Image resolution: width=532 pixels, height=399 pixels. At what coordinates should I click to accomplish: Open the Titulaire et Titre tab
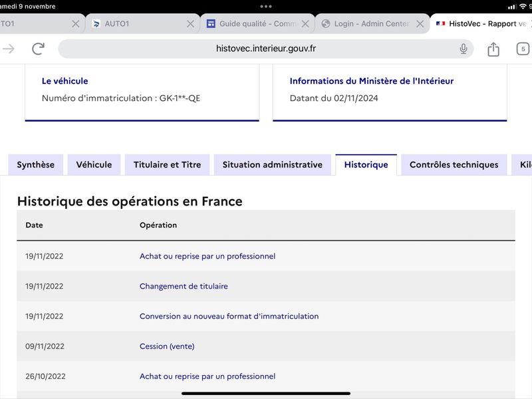pyautogui.click(x=168, y=165)
